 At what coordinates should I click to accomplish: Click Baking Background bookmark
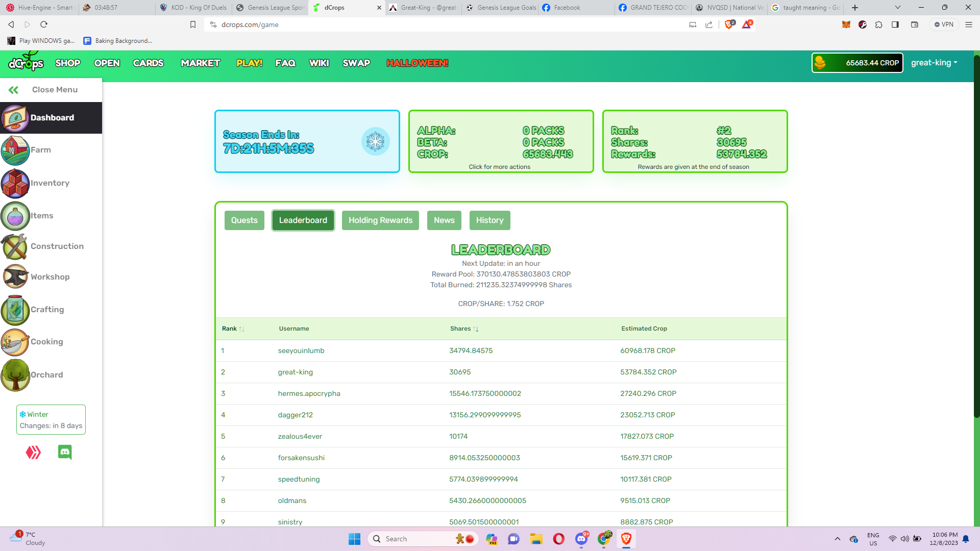pos(118,41)
